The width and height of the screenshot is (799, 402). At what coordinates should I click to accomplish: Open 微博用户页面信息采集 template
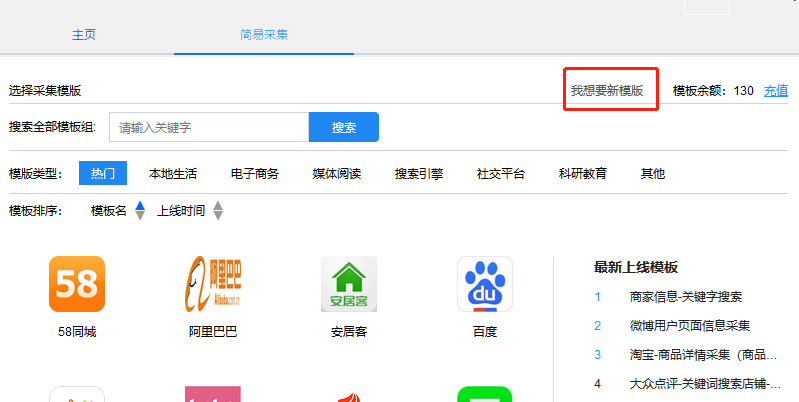point(689,326)
